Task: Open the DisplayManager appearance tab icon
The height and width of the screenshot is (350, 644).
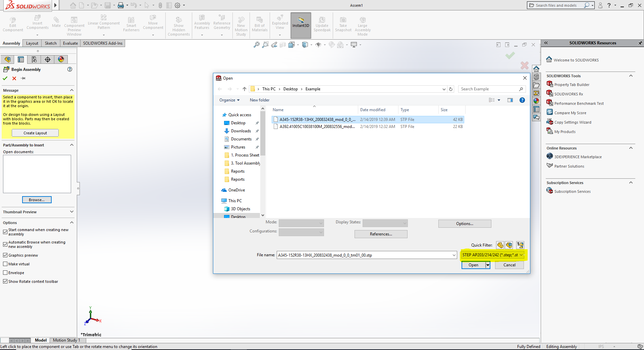Action: point(61,59)
